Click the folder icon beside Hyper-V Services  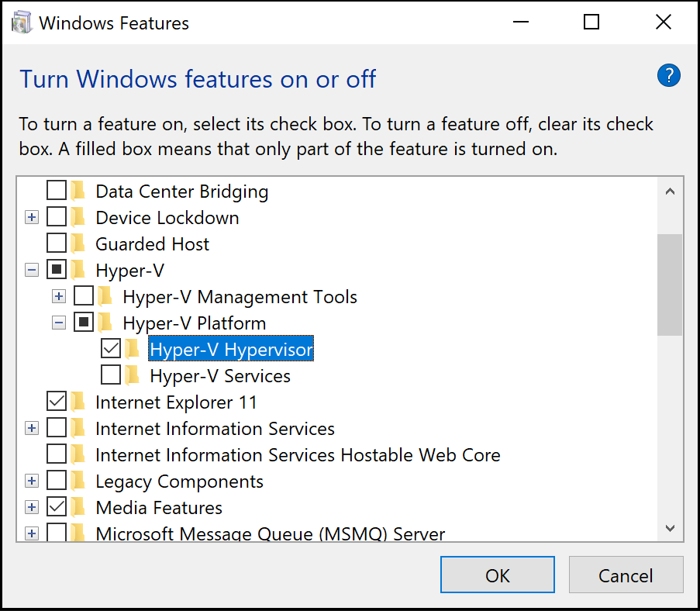tap(133, 376)
